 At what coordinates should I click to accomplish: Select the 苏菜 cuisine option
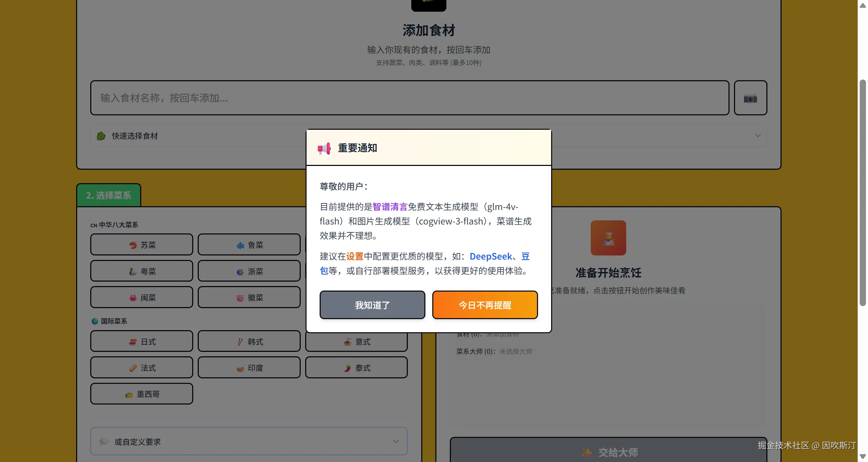coord(141,244)
